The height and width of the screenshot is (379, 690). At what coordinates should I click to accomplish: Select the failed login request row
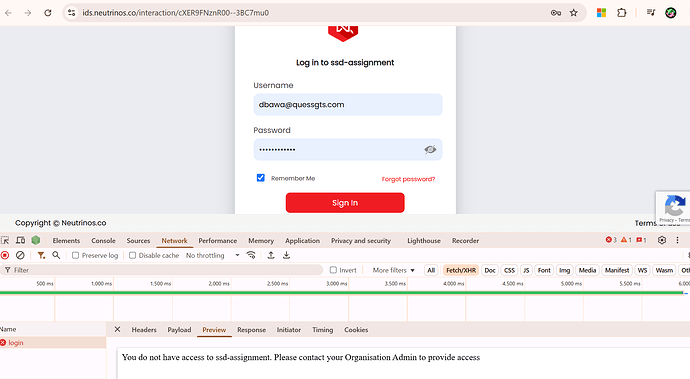click(53, 342)
